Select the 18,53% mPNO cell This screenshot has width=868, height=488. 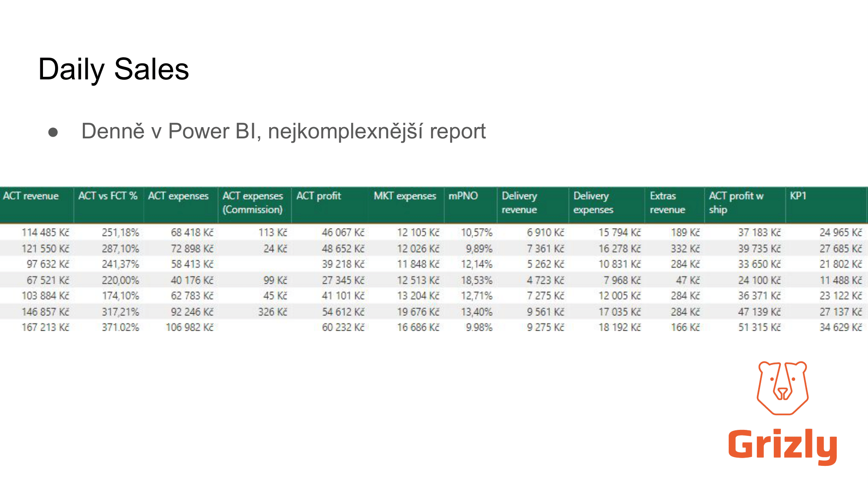point(477,280)
